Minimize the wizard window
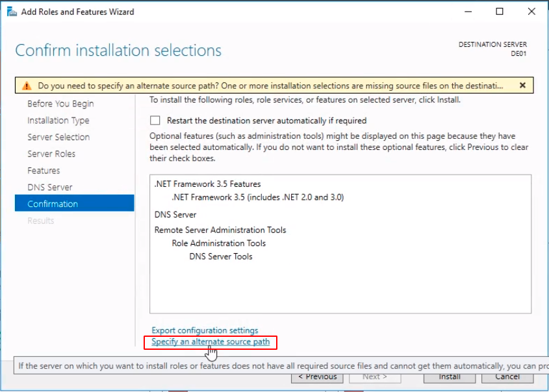The height and width of the screenshot is (392, 549). pos(469,12)
